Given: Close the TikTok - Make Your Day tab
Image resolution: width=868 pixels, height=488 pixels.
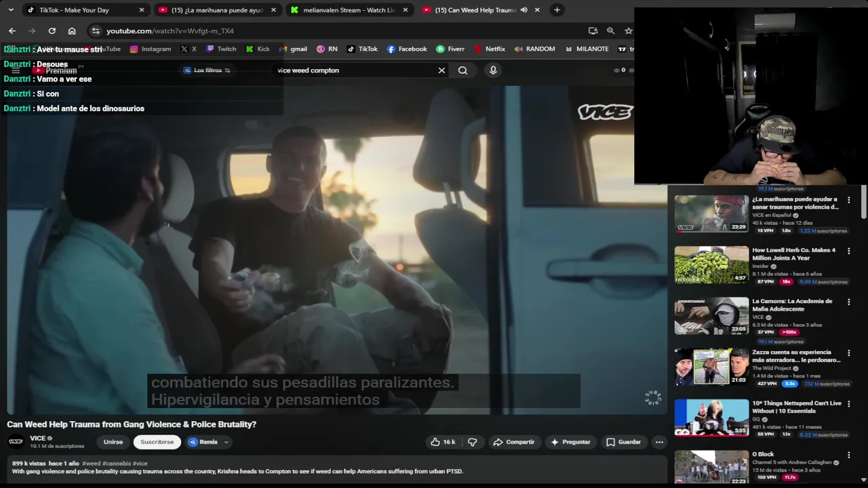Looking at the screenshot, I should coord(142,10).
